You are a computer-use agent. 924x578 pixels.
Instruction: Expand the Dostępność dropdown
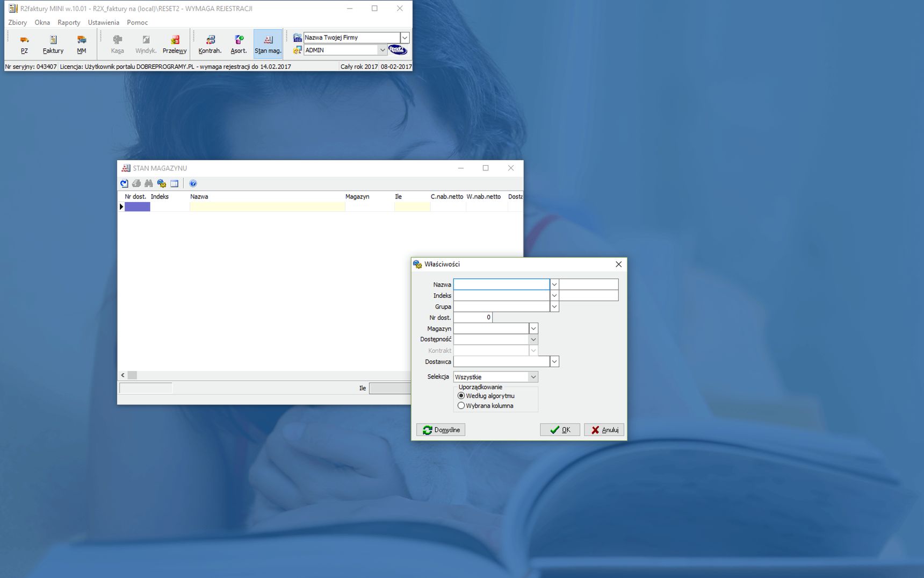pyautogui.click(x=533, y=339)
